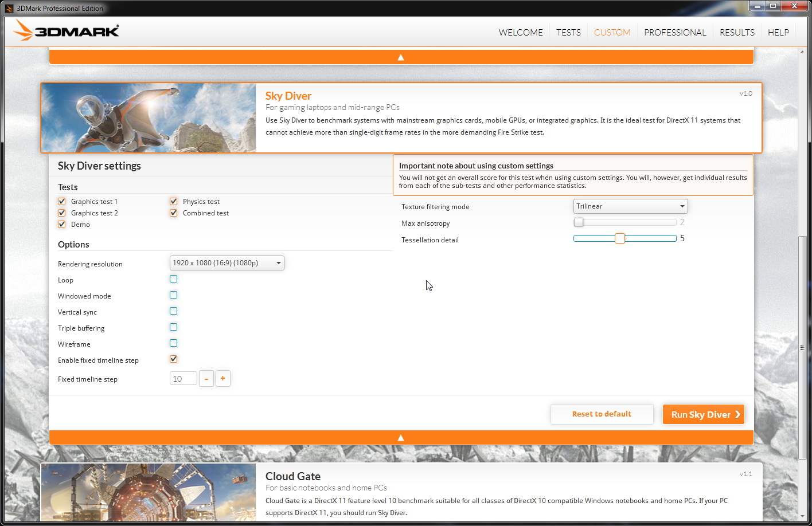812x526 pixels.
Task: Decrease fixed timeline step with minus button
Action: click(206, 379)
